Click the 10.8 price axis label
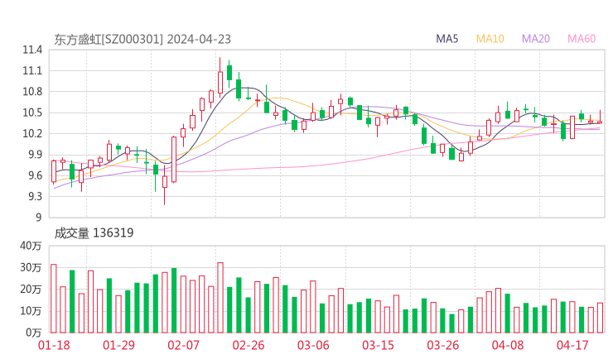 pos(32,92)
